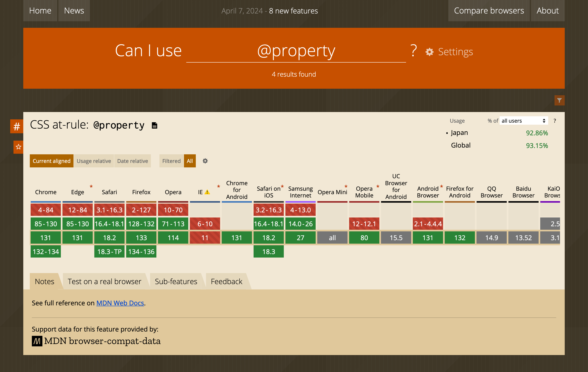Image resolution: width=588 pixels, height=372 pixels.
Task: Click the @property search input field
Action: tap(296, 51)
